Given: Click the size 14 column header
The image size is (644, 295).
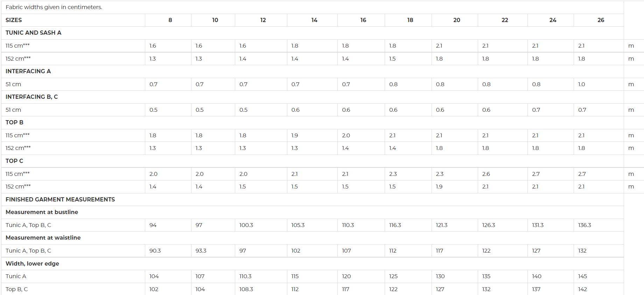Looking at the screenshot, I should coord(314,20).
